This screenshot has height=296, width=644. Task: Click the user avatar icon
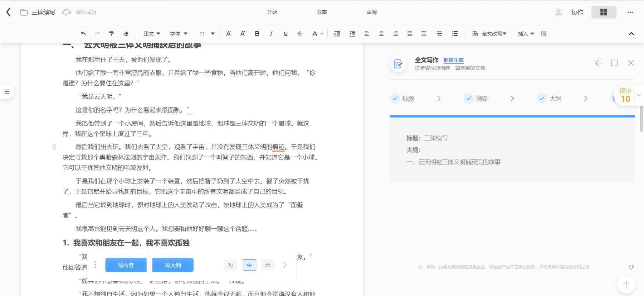coord(558,12)
